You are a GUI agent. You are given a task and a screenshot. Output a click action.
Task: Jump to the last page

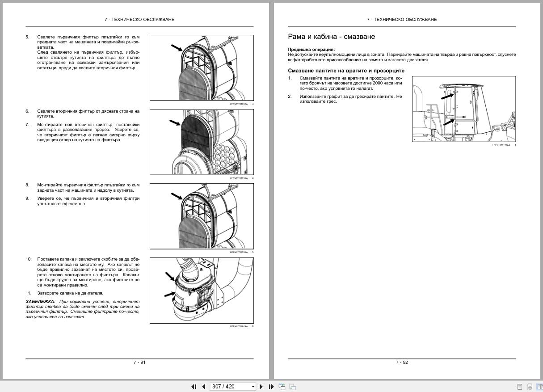point(271,387)
